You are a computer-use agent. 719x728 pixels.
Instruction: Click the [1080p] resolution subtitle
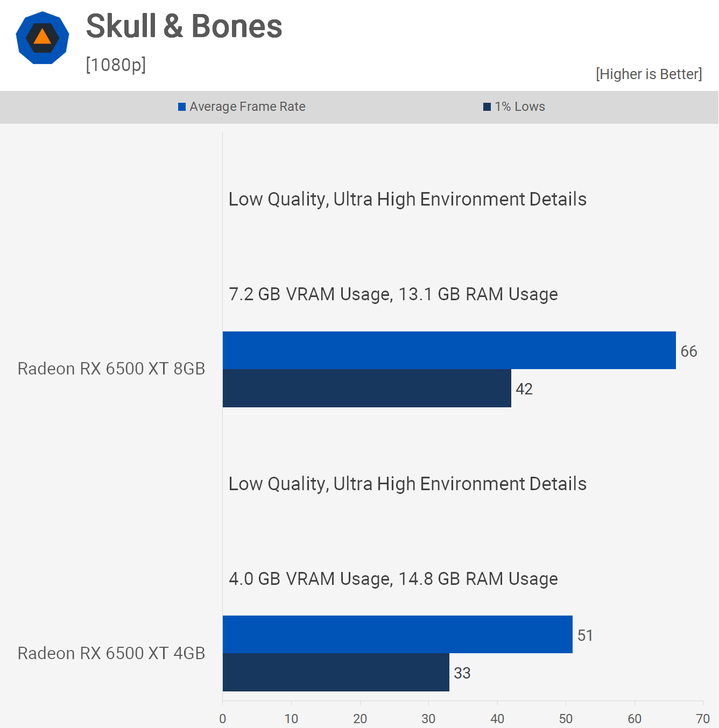[116, 65]
